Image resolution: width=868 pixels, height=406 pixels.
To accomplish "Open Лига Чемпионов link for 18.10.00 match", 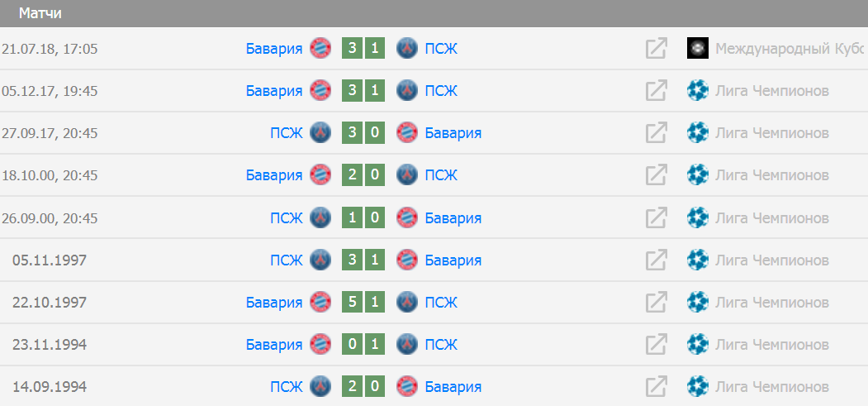I will click(x=771, y=175).
